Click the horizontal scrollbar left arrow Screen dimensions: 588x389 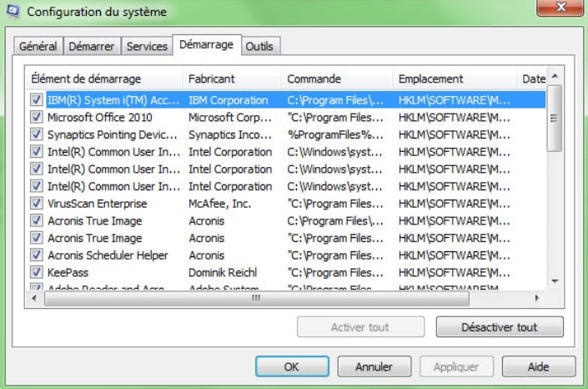pos(34,299)
